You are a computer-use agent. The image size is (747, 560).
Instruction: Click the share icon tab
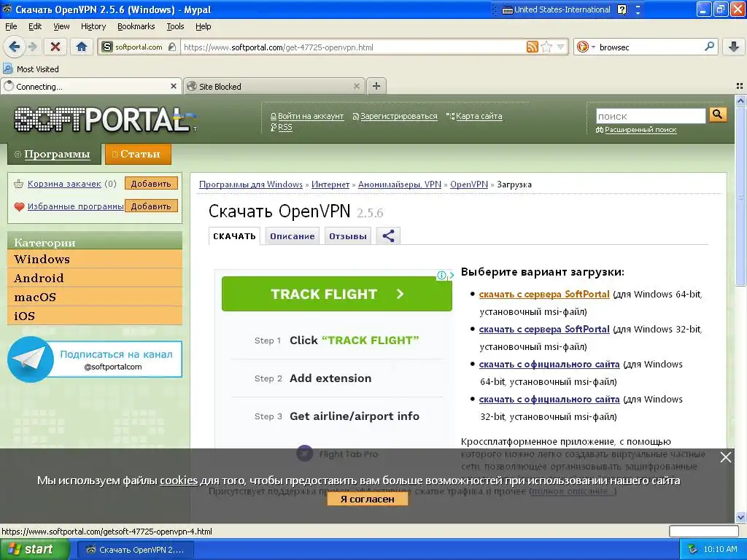coord(388,236)
